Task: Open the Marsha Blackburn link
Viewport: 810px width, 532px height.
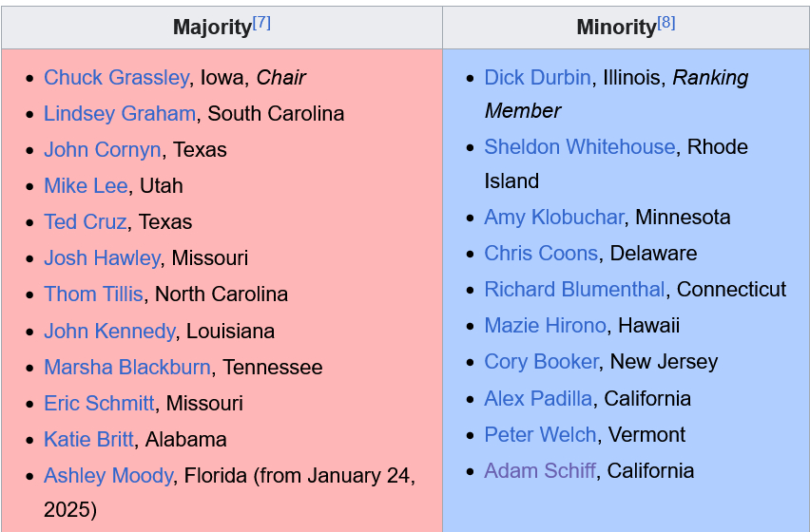Action: 127,368
